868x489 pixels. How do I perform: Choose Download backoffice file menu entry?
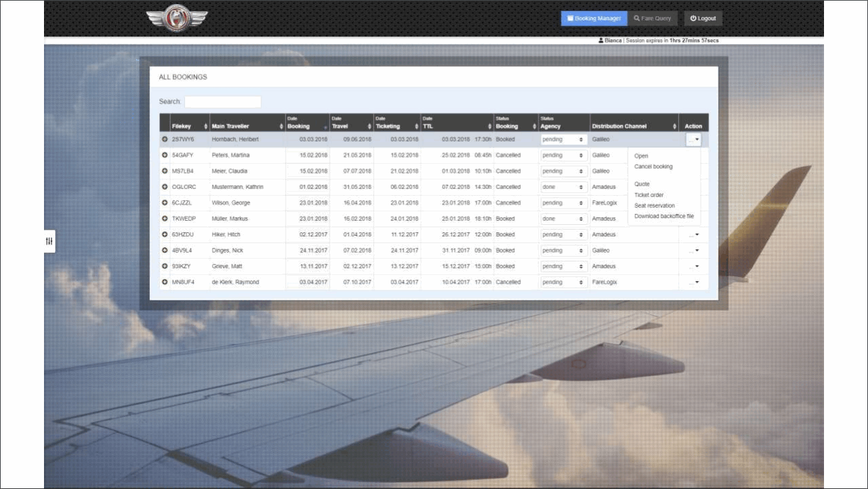point(664,216)
